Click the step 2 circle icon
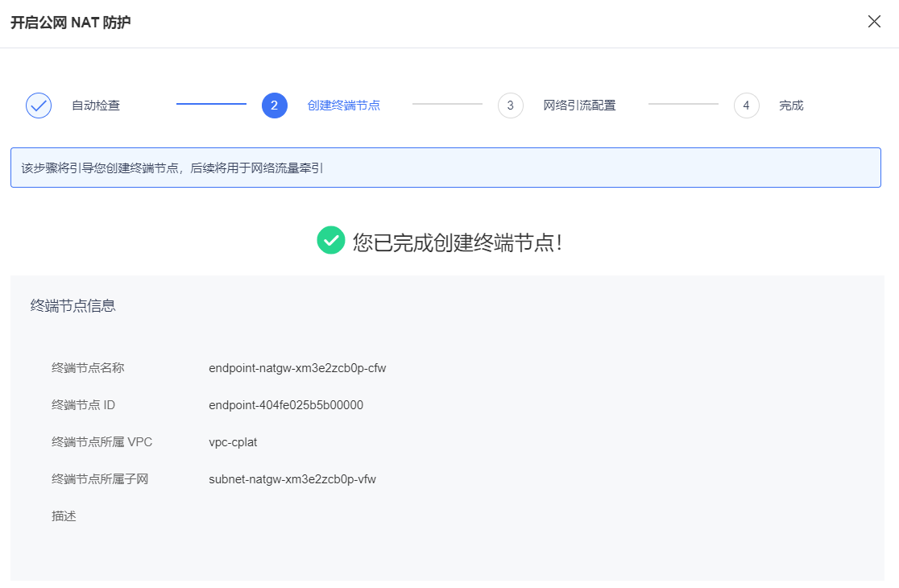 [x=274, y=106]
